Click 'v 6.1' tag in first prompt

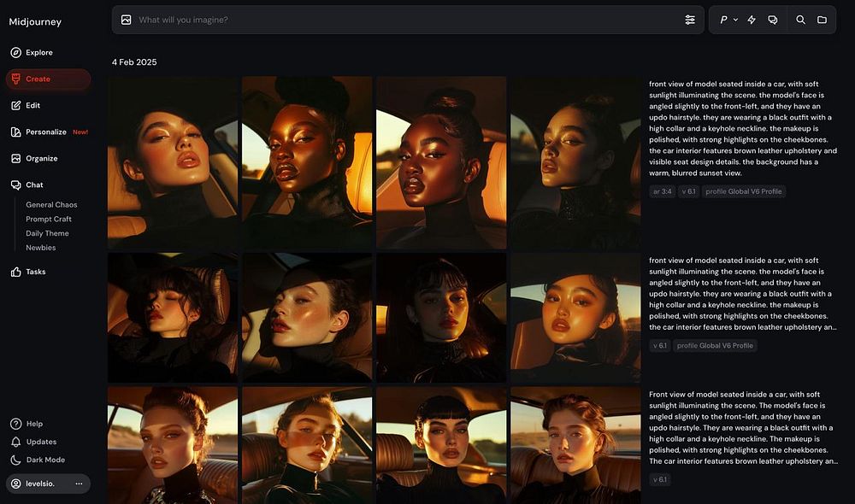tap(688, 191)
